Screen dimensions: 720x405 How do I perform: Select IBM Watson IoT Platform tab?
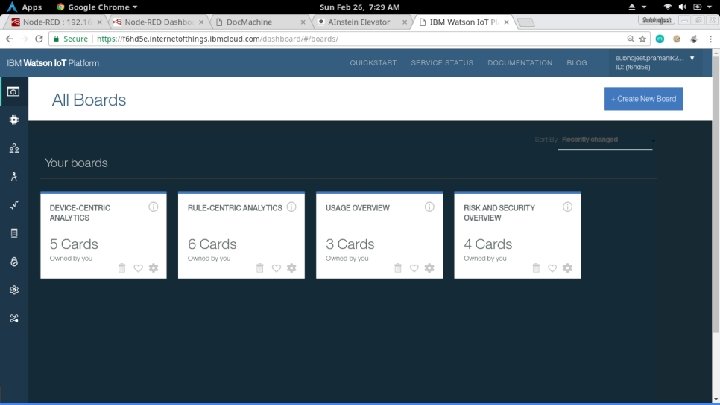464,22
